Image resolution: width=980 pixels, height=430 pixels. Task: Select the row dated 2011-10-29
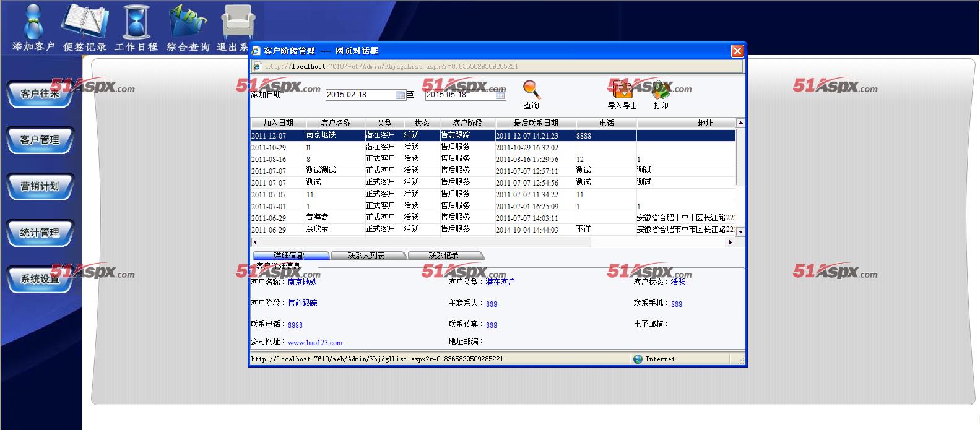[x=493, y=147]
